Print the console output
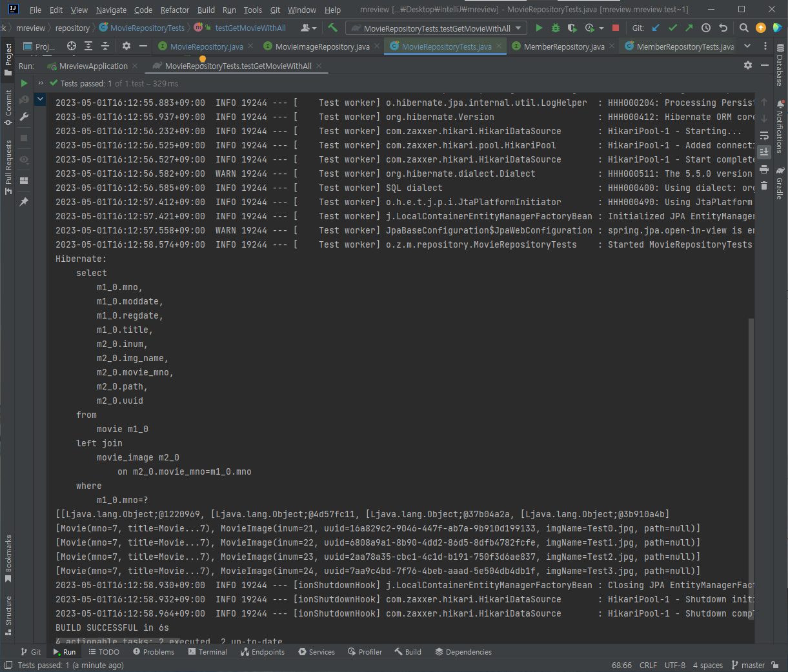 (x=764, y=169)
